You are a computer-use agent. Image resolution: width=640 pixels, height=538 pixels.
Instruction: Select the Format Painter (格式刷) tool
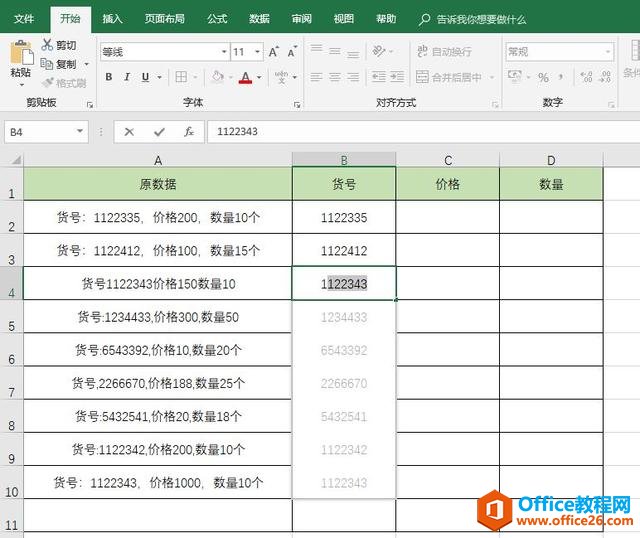(x=64, y=83)
